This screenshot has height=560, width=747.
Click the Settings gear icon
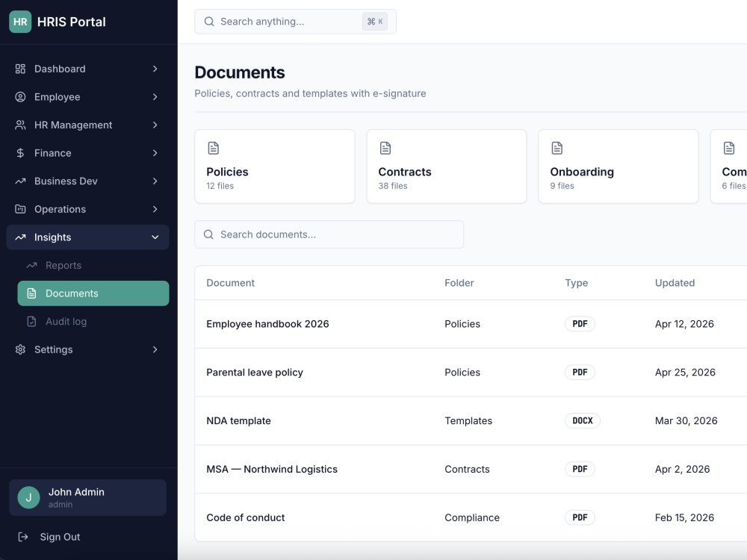[x=20, y=349]
